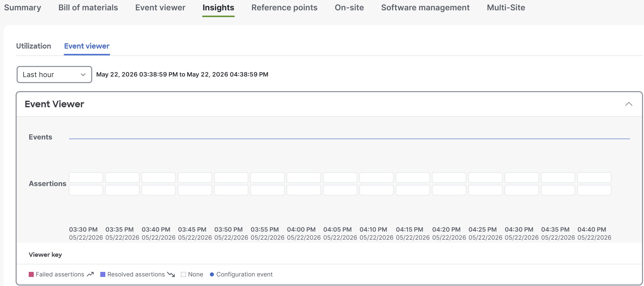The image size is (644, 286).
Task: Click the 04:05 PM time label
Action: 337,230
